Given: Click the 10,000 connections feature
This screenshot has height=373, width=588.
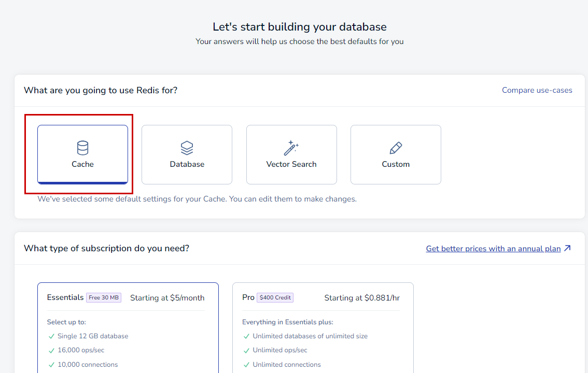Looking at the screenshot, I should pos(88,364).
